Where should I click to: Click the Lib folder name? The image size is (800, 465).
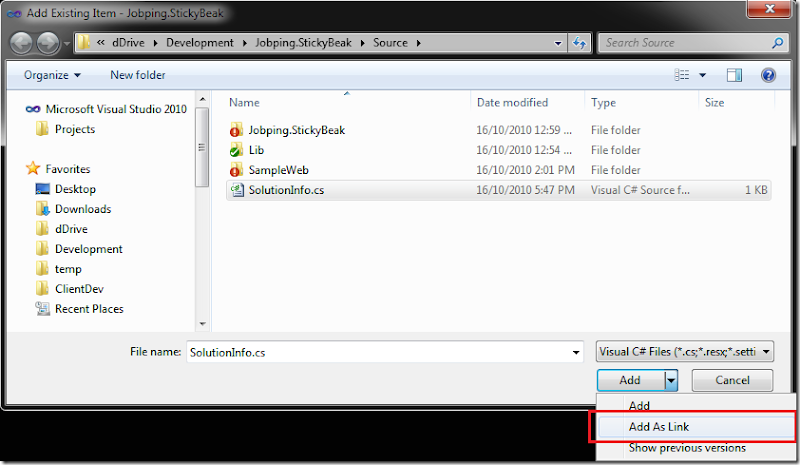point(256,150)
